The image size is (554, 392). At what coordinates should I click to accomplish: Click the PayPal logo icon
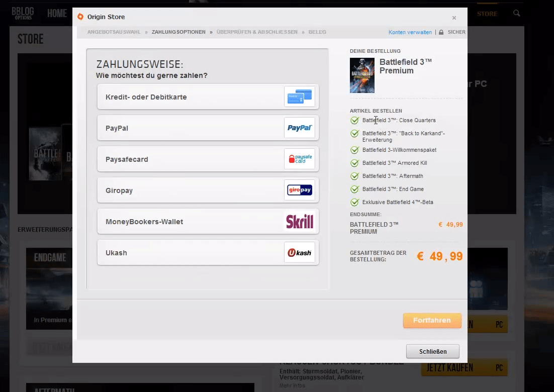pos(299,128)
